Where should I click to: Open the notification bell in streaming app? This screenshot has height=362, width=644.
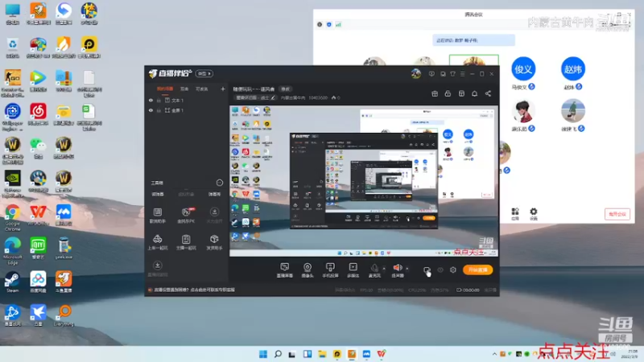coord(474,93)
